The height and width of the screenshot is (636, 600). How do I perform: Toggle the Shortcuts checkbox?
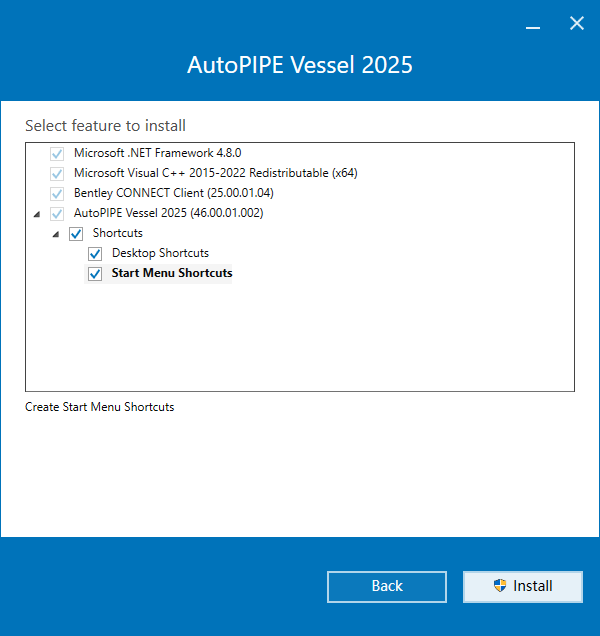coord(76,234)
